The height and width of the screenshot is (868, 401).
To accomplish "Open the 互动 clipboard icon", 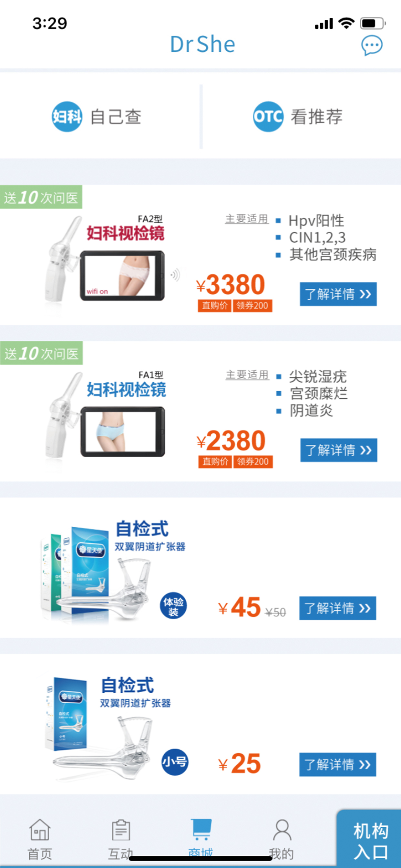I will [121, 830].
